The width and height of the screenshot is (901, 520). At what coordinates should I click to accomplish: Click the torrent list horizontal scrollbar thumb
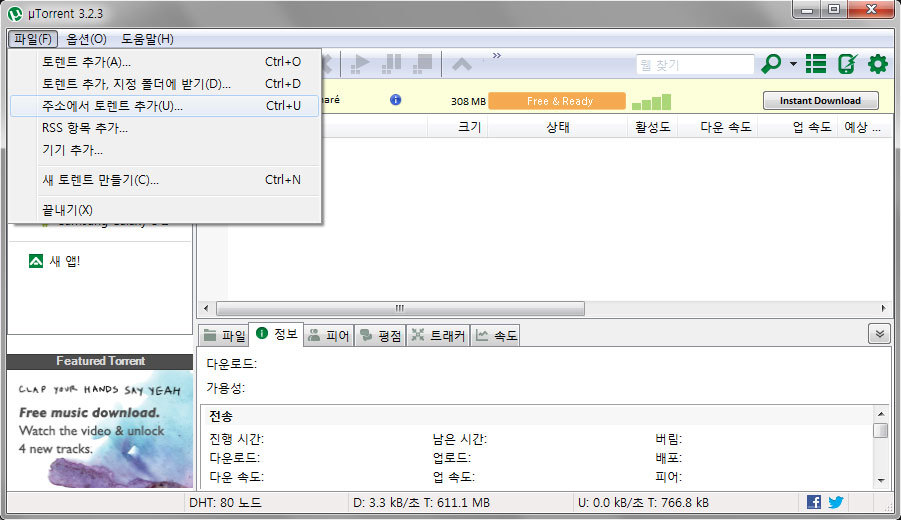[x=400, y=309]
